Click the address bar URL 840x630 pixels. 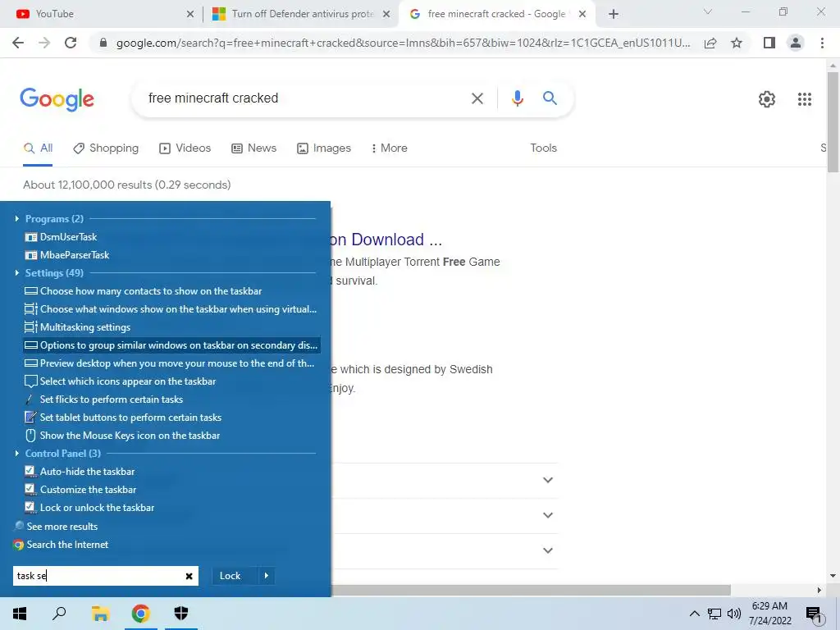(x=403, y=43)
